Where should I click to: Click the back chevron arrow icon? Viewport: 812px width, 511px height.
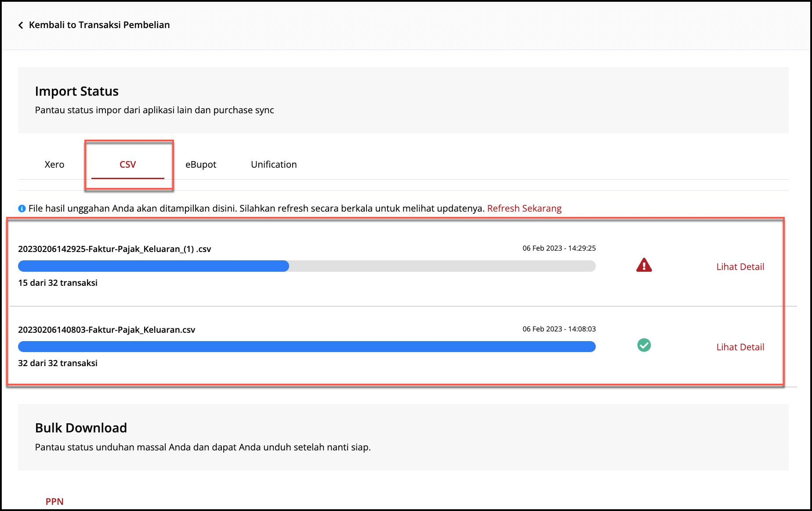21,25
